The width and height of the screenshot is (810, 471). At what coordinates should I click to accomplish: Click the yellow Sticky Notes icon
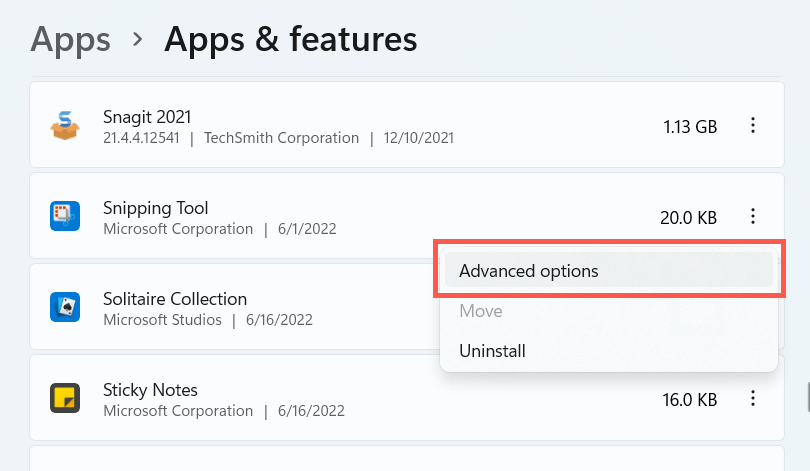coord(65,398)
